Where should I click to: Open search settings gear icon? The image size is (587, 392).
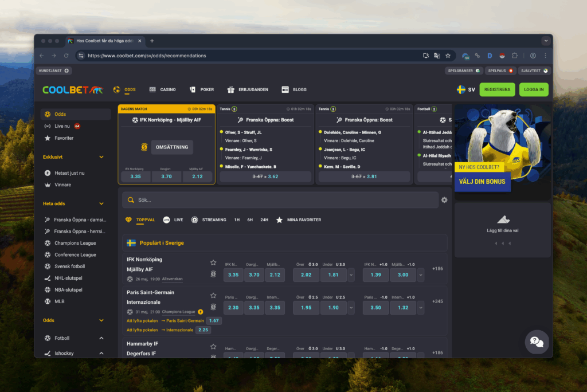tap(444, 200)
